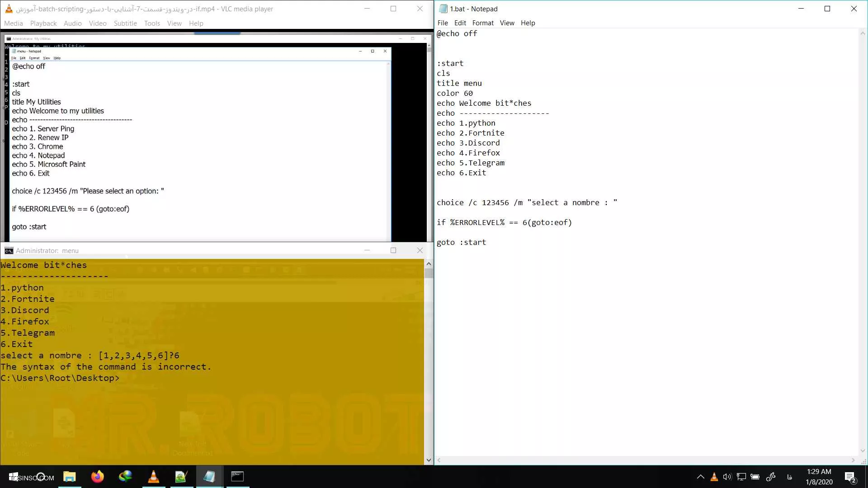This screenshot has width=868, height=488.
Task: Switch to Command Prompt via taskbar icon
Action: [x=237, y=477]
